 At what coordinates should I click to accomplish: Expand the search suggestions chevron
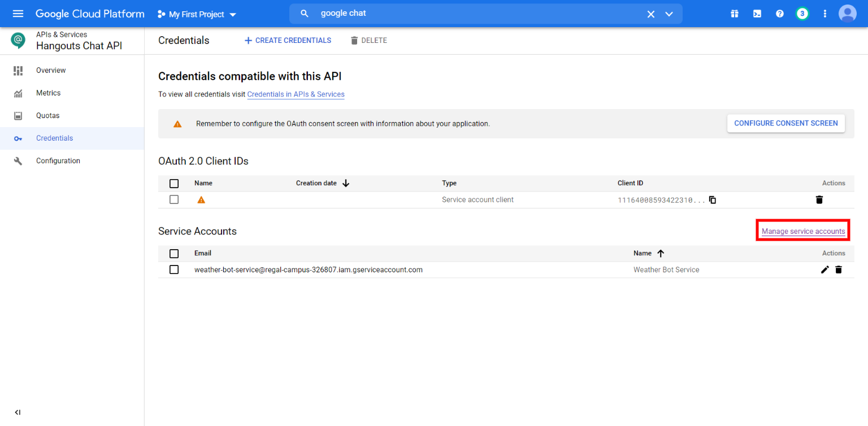[x=669, y=14]
